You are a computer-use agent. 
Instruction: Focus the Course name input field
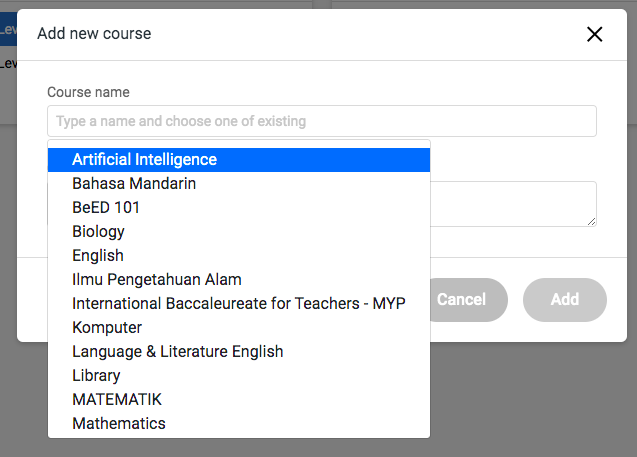322,121
